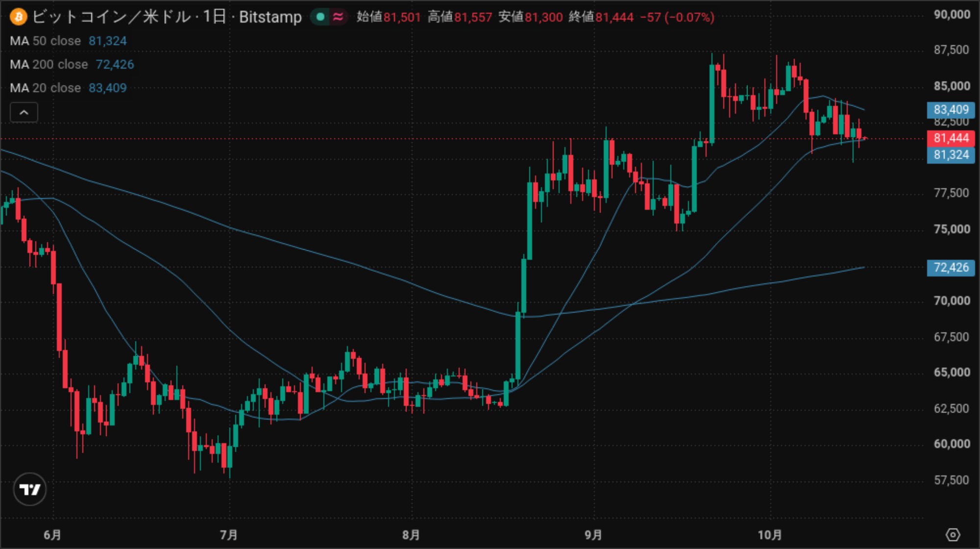Click the 安値 81,300 low value
The height and width of the screenshot is (549, 980).
[x=530, y=17]
